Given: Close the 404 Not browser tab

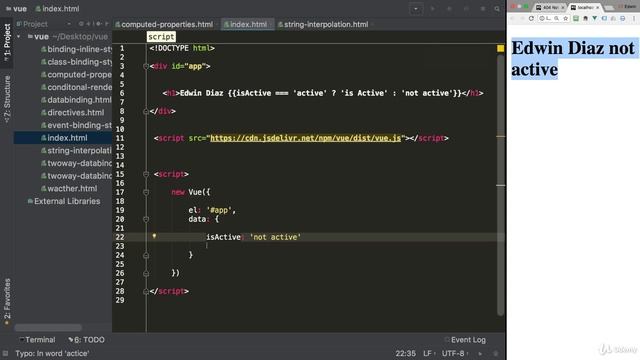Looking at the screenshot, I should click(562, 7).
